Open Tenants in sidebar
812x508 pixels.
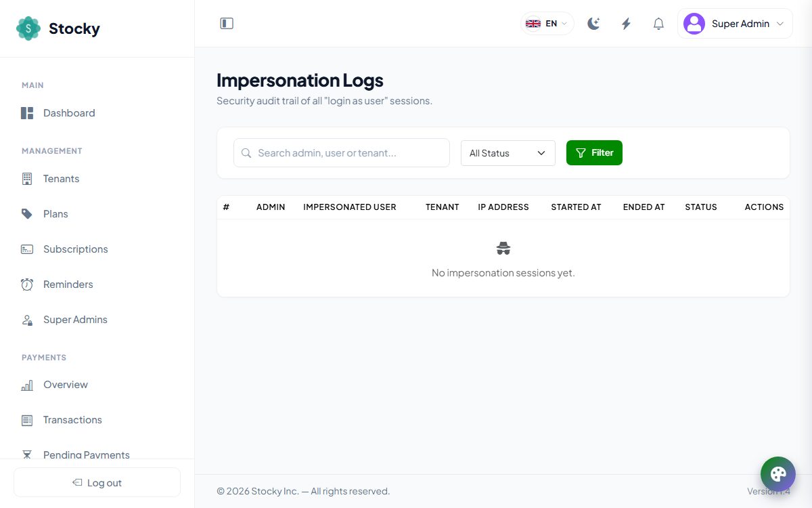click(x=97, y=179)
